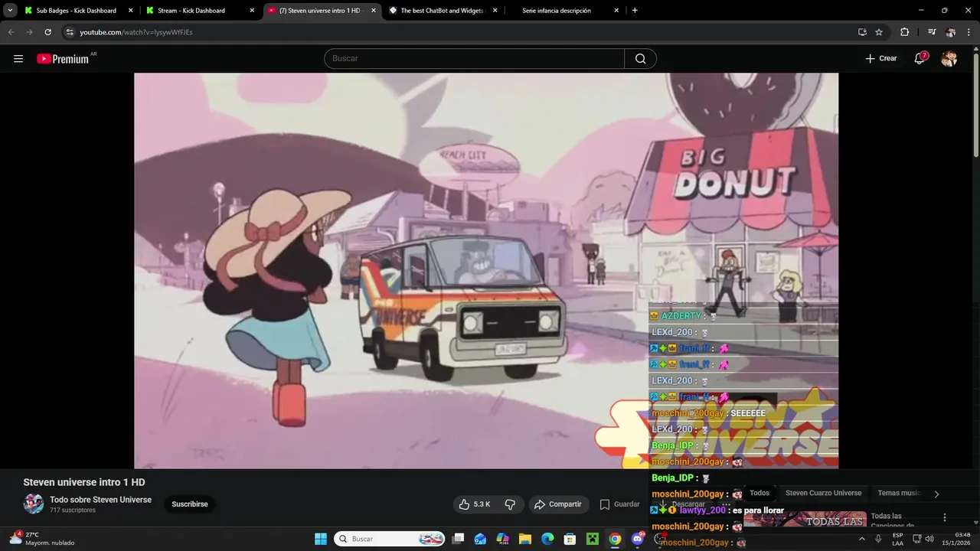
Task: Open Microsoft Edge from the taskbar
Action: point(547,539)
